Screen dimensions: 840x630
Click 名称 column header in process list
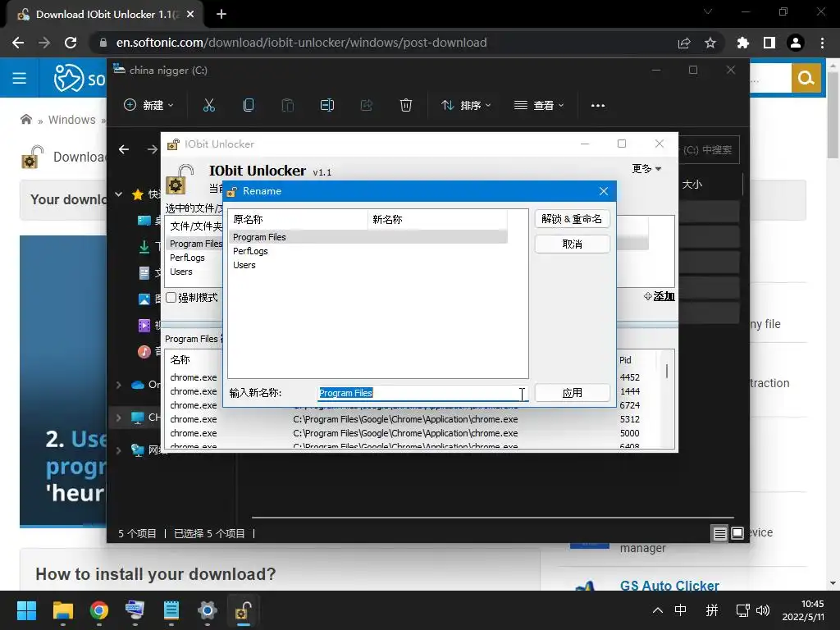(180, 359)
